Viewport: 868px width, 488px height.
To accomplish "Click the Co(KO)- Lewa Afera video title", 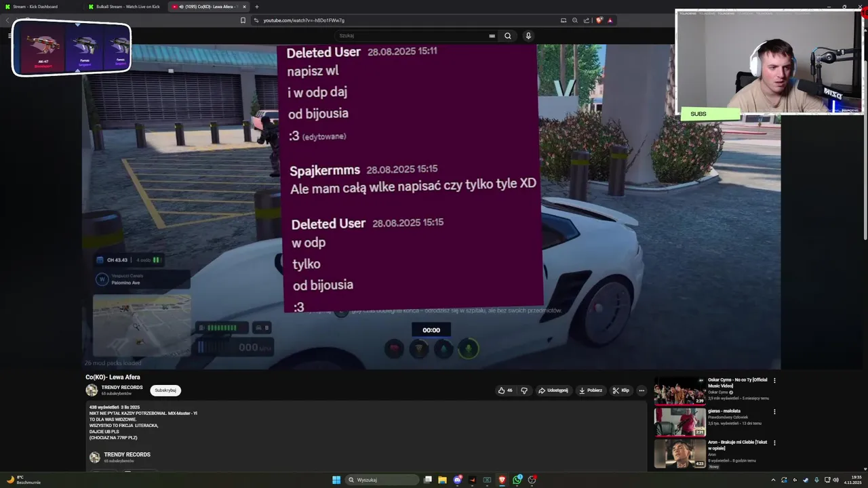I will coord(113,377).
